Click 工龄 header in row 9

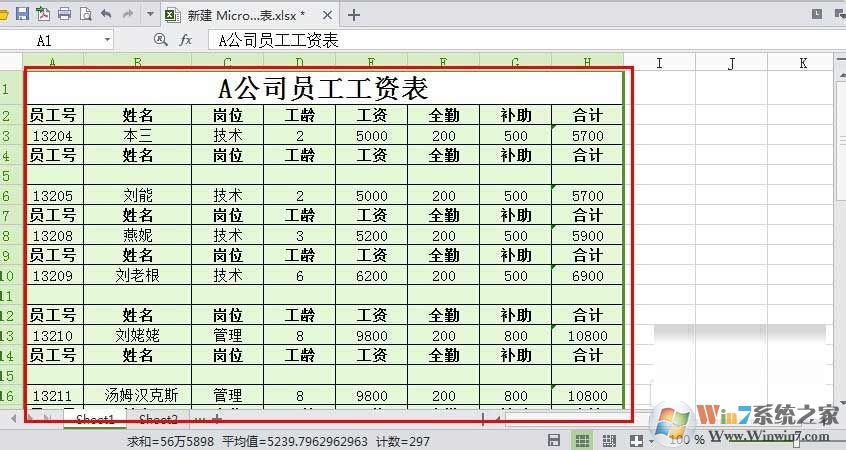299,255
